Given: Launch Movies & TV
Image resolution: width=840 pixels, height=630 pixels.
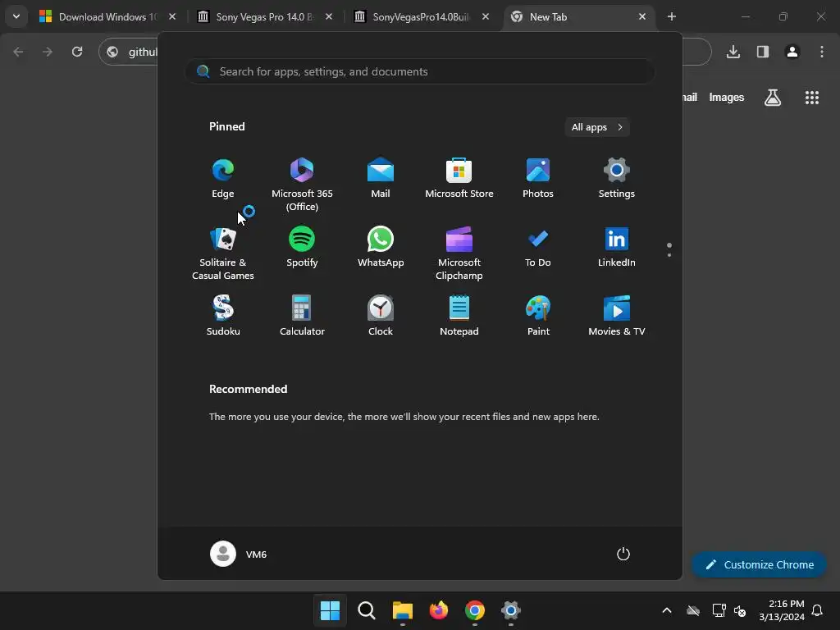Looking at the screenshot, I should (617, 316).
